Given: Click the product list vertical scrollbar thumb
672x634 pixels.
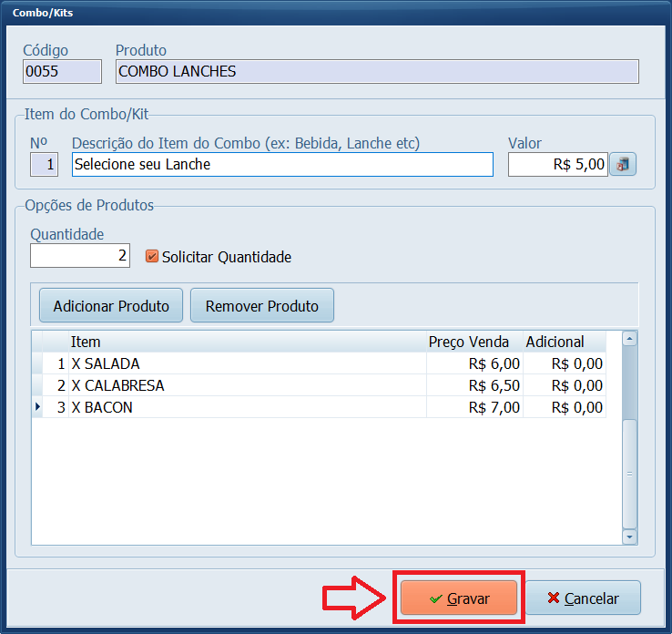Looking at the screenshot, I should point(629,474).
